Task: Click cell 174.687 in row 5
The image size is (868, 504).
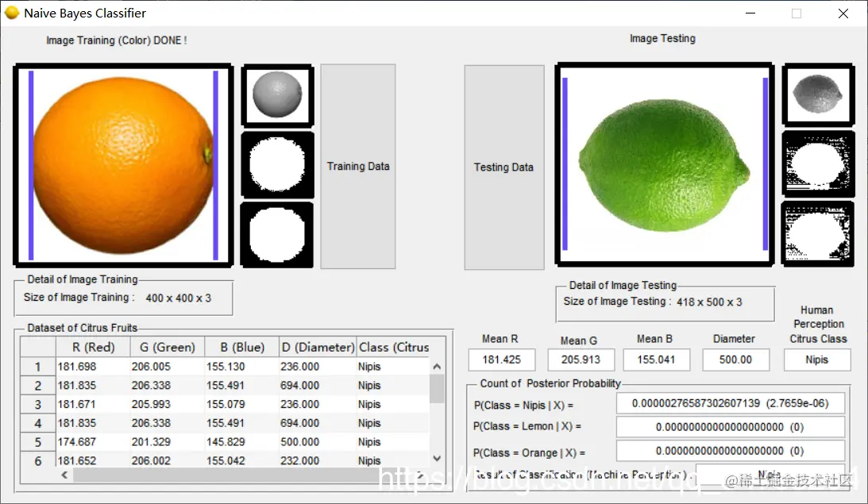Action: pyautogui.click(x=93, y=442)
